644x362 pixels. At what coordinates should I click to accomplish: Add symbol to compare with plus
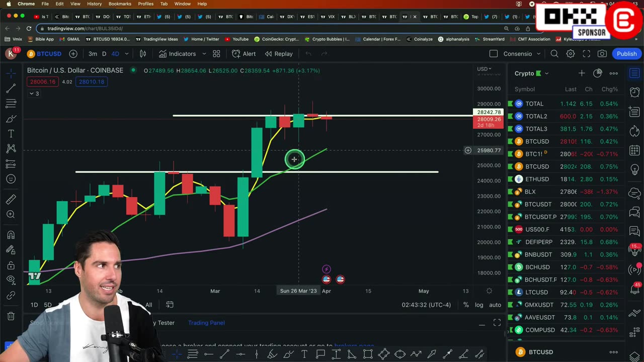[x=73, y=54]
